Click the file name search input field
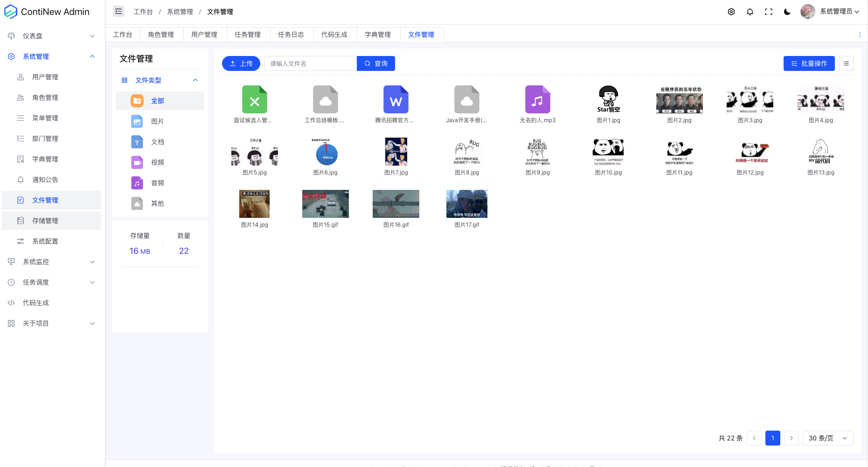The image size is (868, 467). point(310,63)
